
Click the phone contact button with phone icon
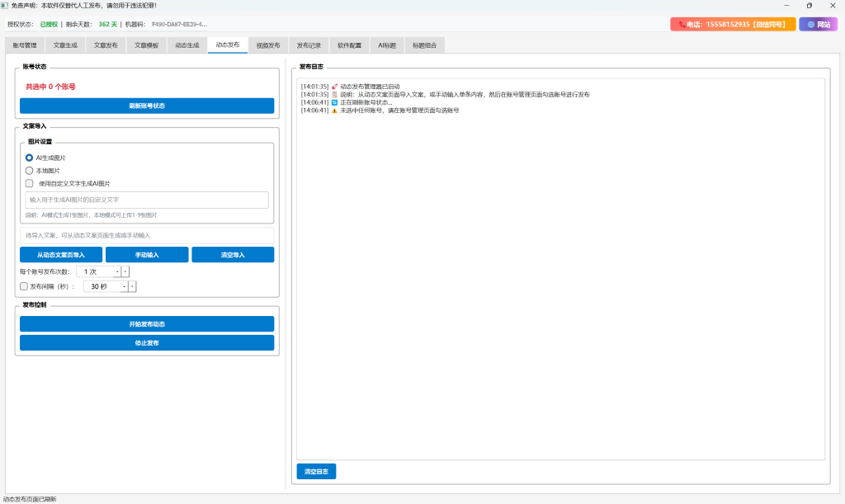pos(733,25)
